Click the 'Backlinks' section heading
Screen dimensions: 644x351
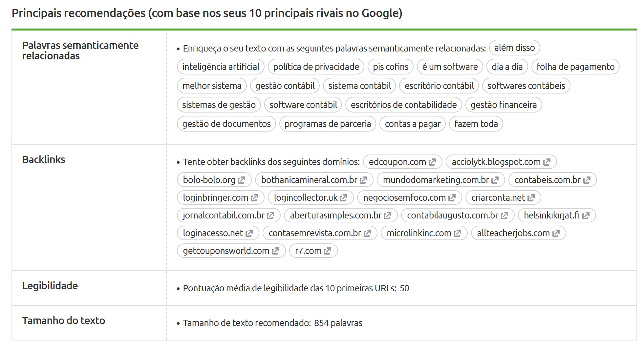[44, 160]
